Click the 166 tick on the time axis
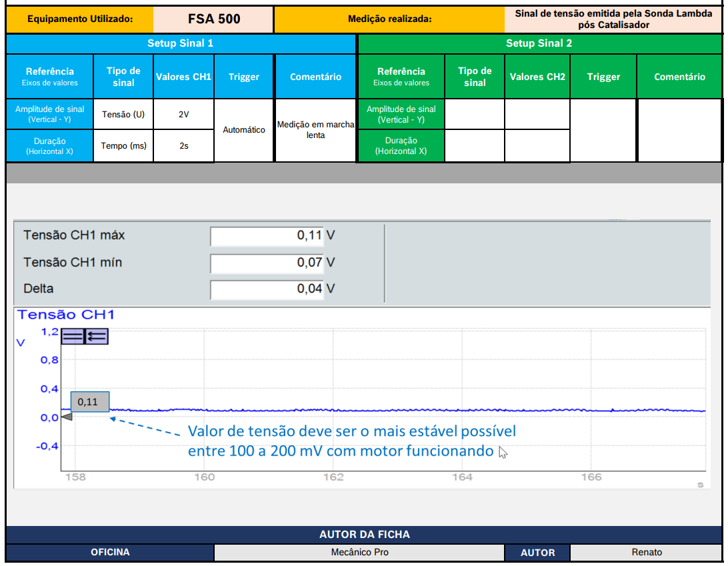This screenshot has width=728, height=566. (591, 477)
